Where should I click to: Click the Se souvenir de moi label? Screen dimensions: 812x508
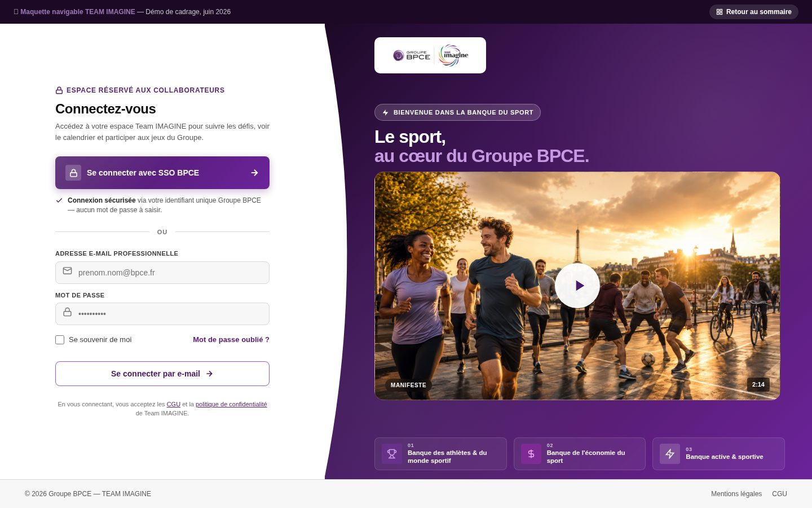click(100, 340)
